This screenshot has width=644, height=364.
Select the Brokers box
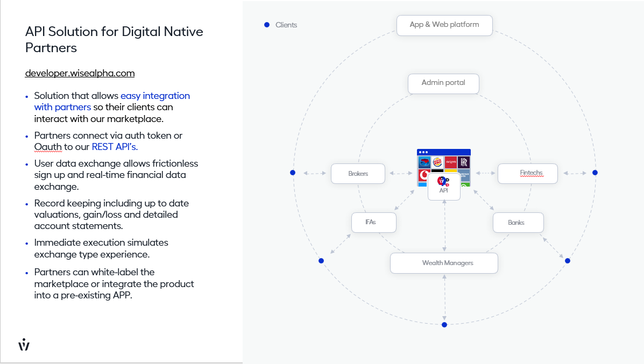(x=358, y=174)
